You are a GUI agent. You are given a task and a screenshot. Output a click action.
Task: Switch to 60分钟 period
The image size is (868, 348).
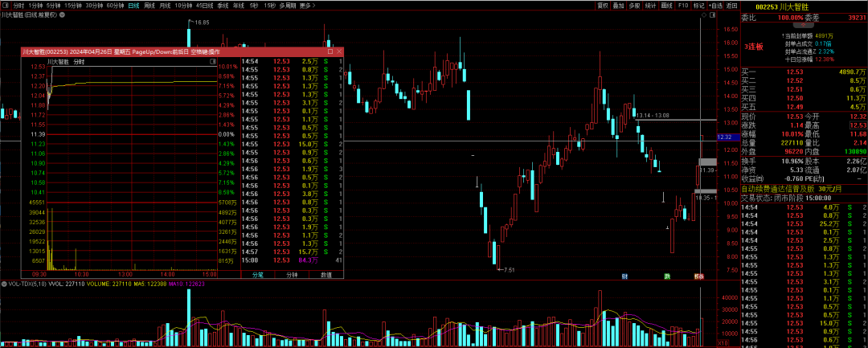(x=115, y=5)
